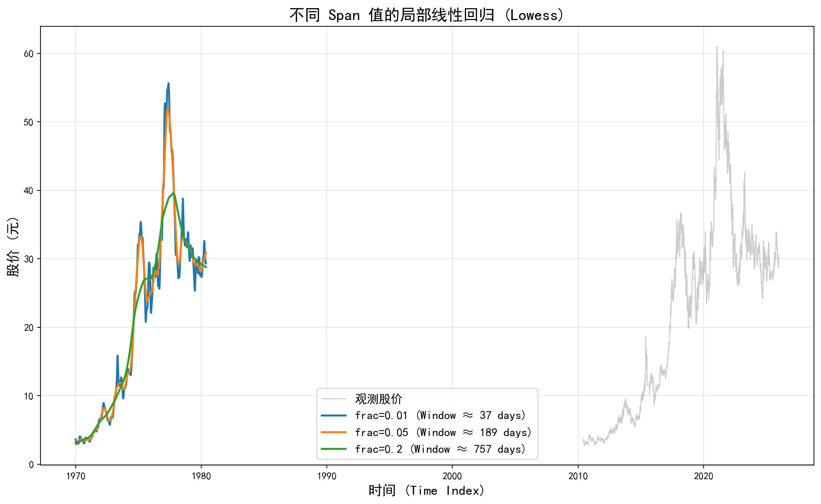The image size is (821, 504).
Task: Click the gray 观测股价 legend line sample
Action: click(333, 399)
